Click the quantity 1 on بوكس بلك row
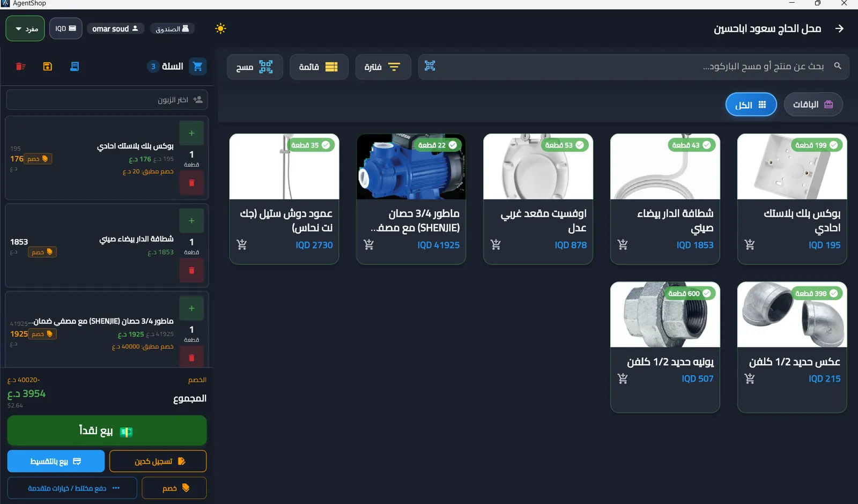 click(191, 154)
